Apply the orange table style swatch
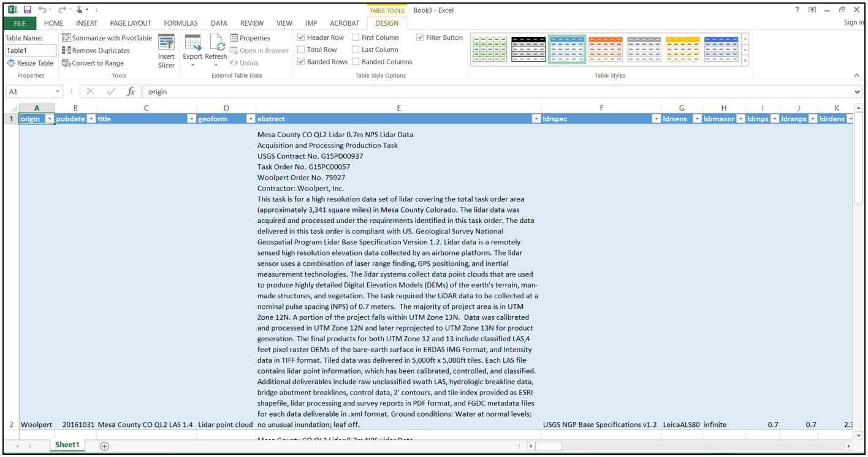The image size is (868, 457). click(605, 49)
